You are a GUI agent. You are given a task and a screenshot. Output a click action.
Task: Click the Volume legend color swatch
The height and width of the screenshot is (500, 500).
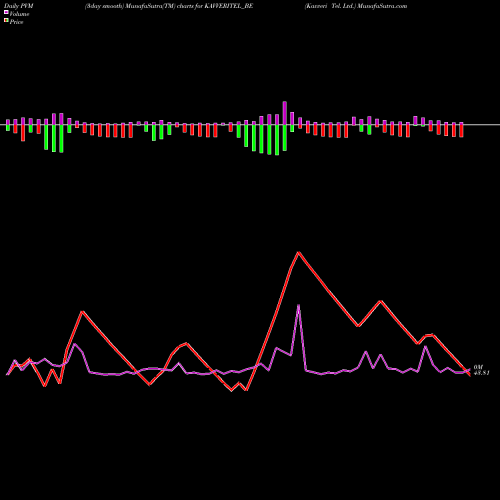(x=6, y=12)
